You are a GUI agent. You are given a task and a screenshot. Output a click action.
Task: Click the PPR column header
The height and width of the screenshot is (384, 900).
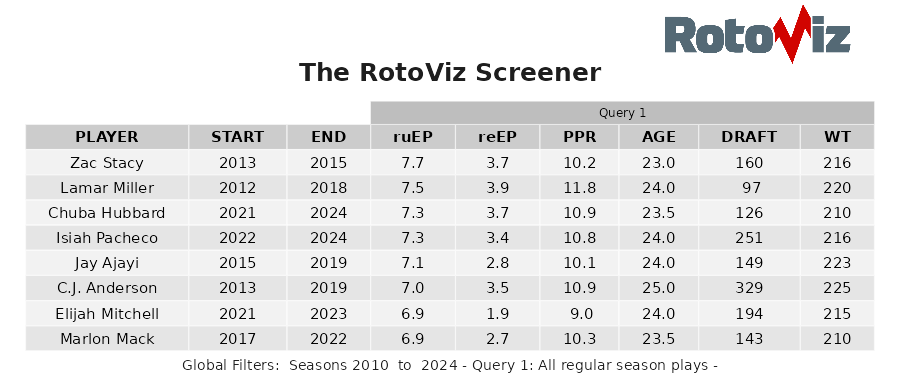pyautogui.click(x=579, y=137)
